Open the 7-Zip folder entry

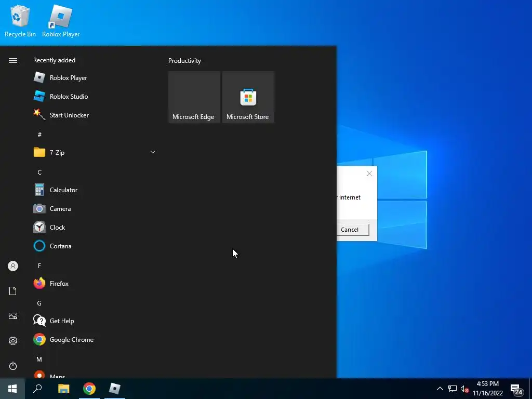coord(95,152)
